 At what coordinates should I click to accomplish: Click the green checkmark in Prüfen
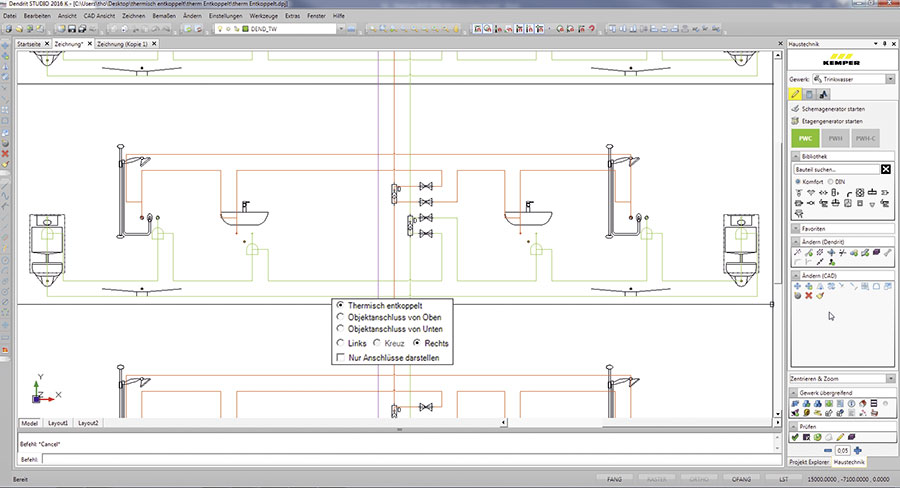(x=795, y=437)
